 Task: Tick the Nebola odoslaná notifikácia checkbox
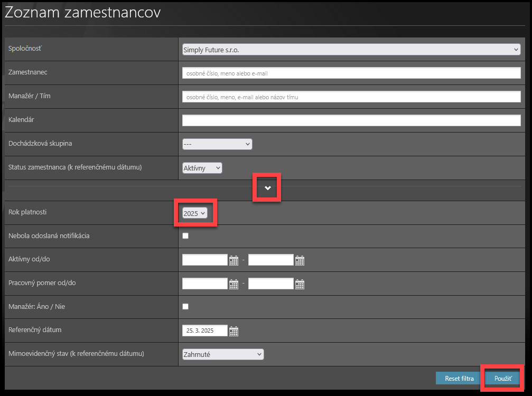[x=185, y=236]
